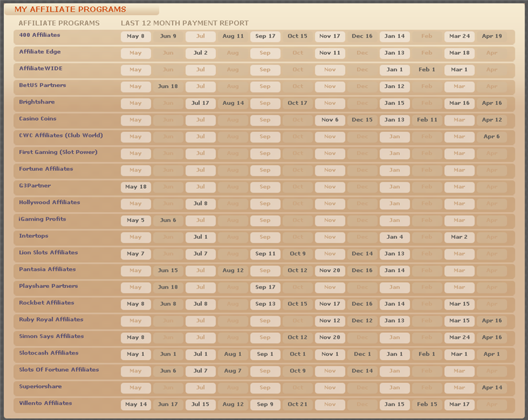Select "Apr 14" payment for Superiorshare
This screenshot has height=420, width=528.
click(x=492, y=388)
